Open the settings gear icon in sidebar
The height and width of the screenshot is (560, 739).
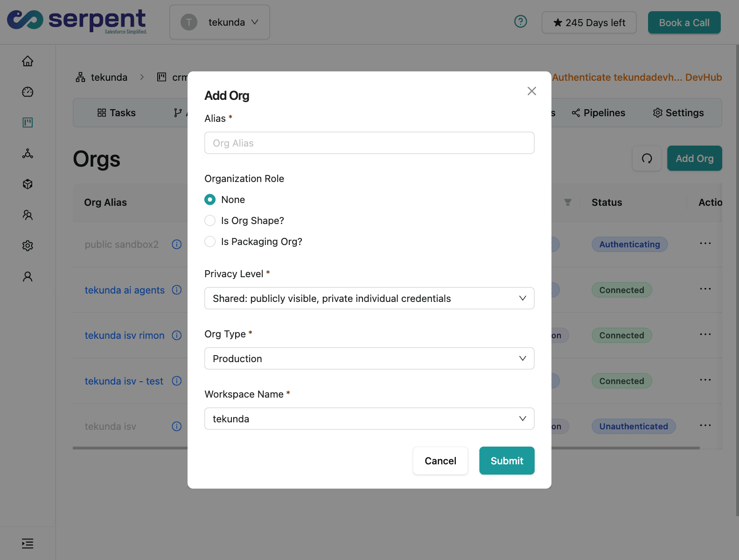point(28,246)
